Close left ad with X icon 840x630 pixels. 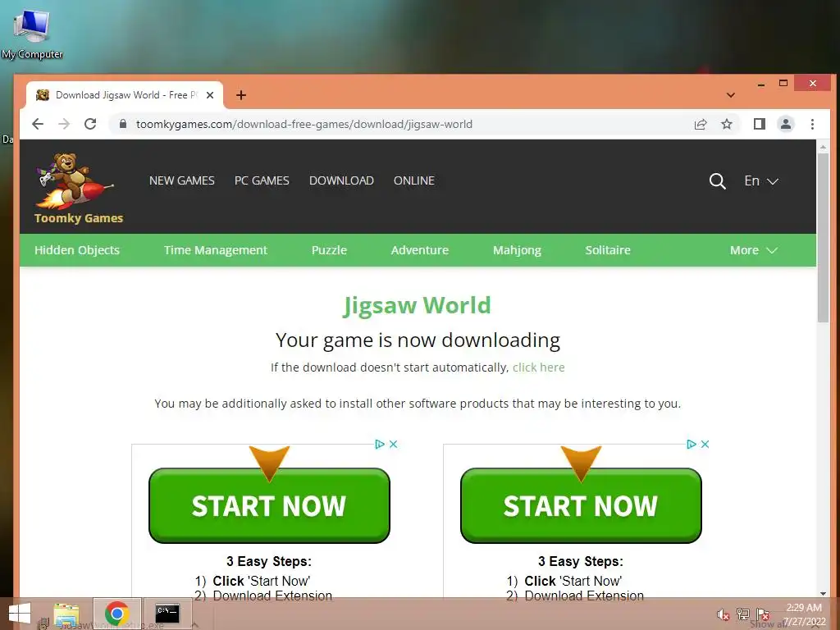(393, 444)
